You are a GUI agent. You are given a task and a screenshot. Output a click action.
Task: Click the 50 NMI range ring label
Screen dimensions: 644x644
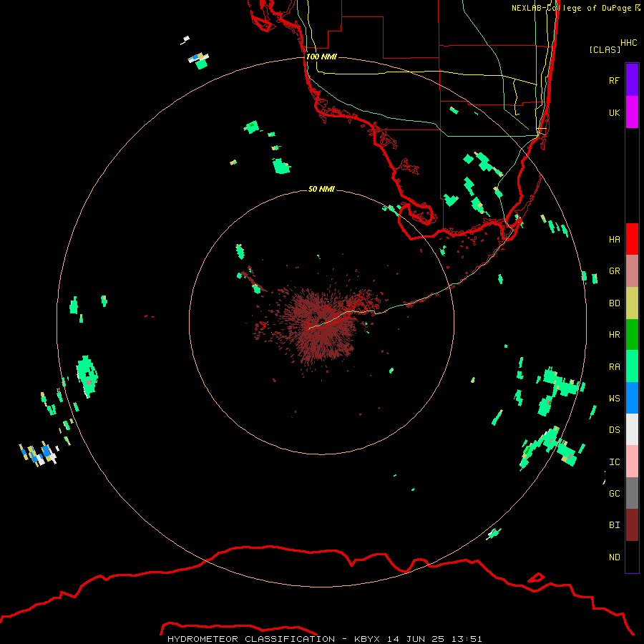click(x=321, y=189)
